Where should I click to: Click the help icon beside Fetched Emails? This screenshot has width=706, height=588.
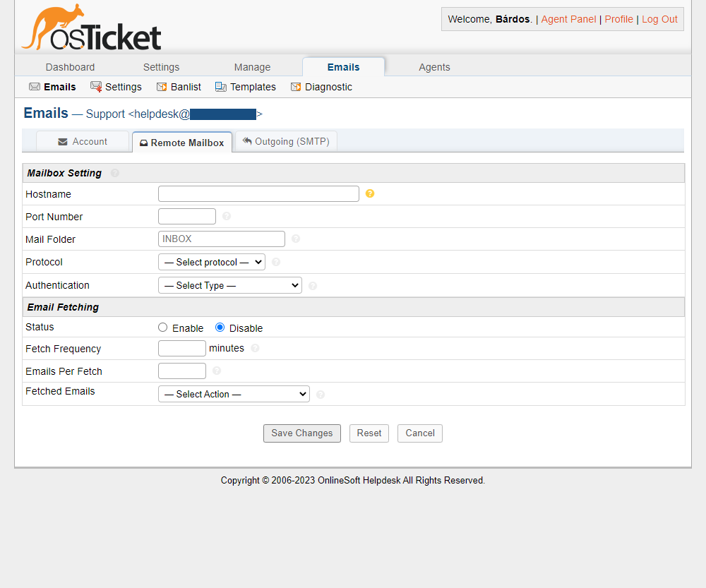(320, 395)
